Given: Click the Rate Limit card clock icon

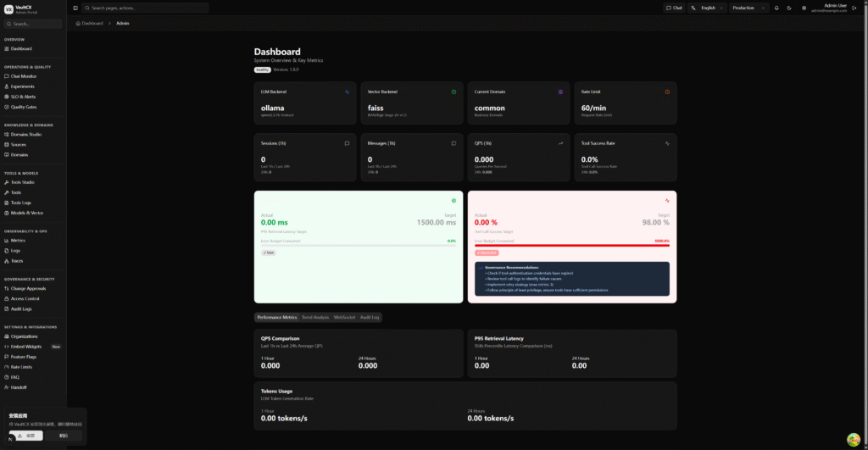Looking at the screenshot, I should (667, 92).
